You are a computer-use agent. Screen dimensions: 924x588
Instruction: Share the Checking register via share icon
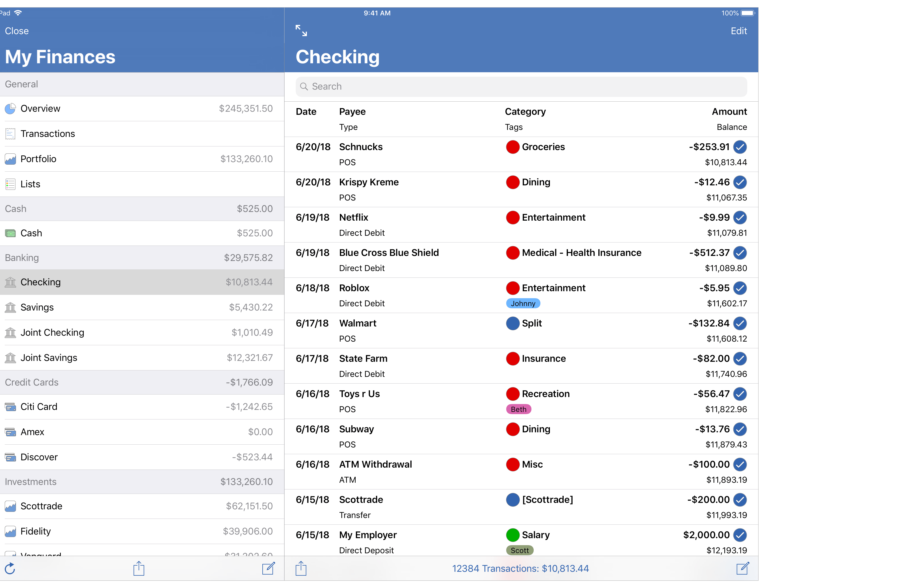[301, 568]
